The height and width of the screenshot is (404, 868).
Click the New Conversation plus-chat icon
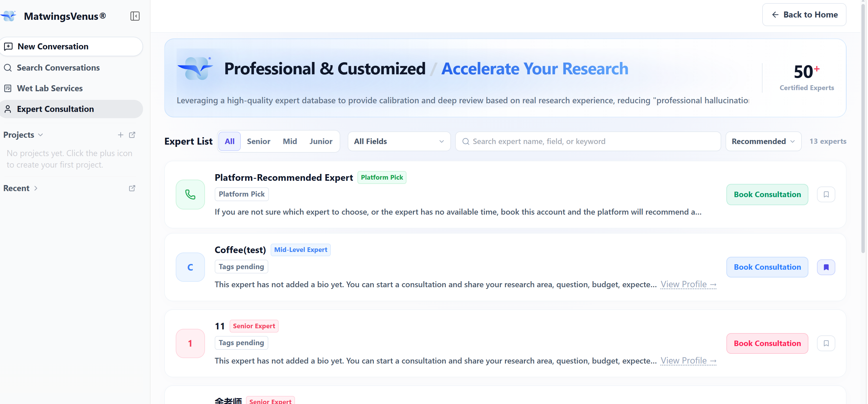click(8, 46)
